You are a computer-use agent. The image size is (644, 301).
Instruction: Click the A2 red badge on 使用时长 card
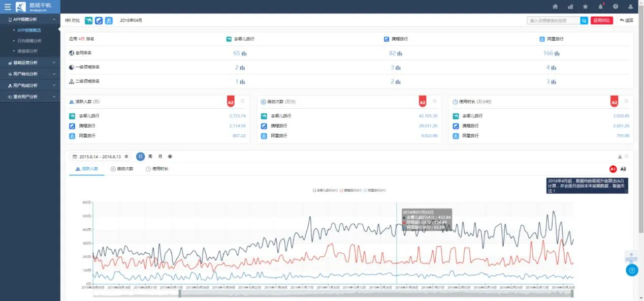[614, 102]
